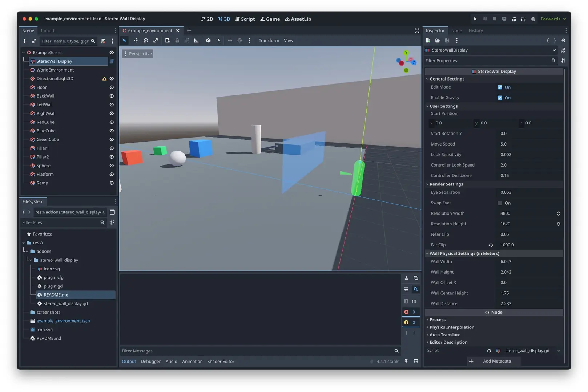This screenshot has height=392, width=588.
Task: Switch to the Script workspace
Action: 245,19
